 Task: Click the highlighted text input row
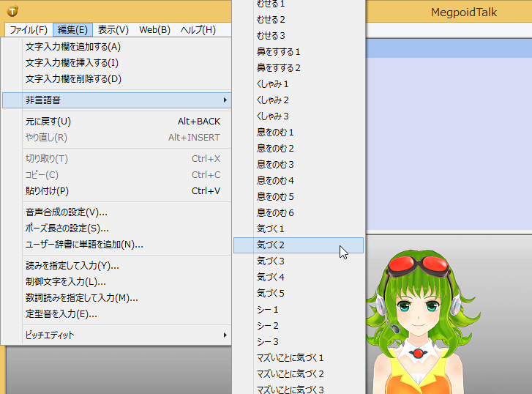[x=449, y=48]
